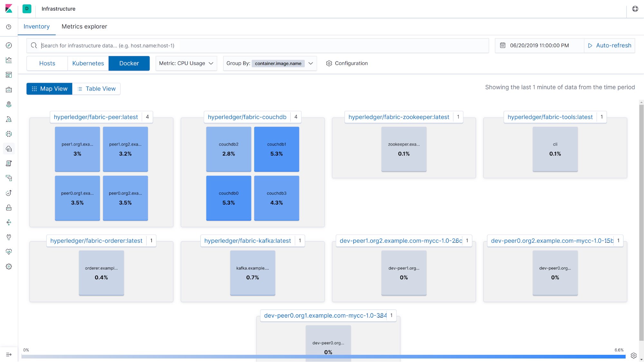Open the Metrics explorer tab
This screenshot has height=362, width=644.
click(84, 27)
